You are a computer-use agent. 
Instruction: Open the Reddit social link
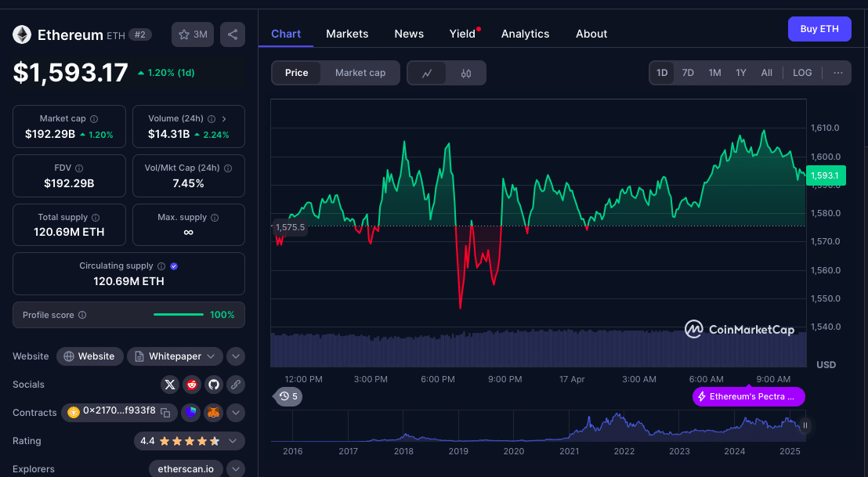(192, 385)
